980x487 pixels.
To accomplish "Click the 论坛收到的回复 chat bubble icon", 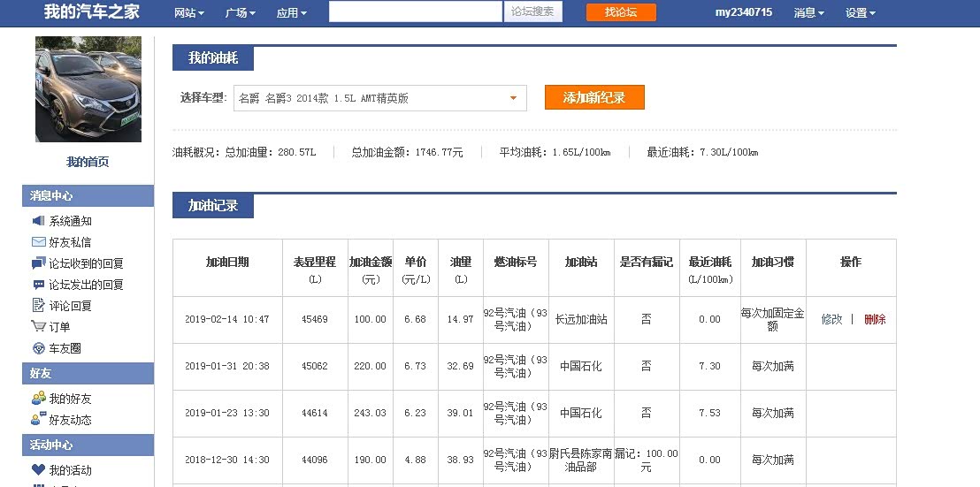I will 38,263.
